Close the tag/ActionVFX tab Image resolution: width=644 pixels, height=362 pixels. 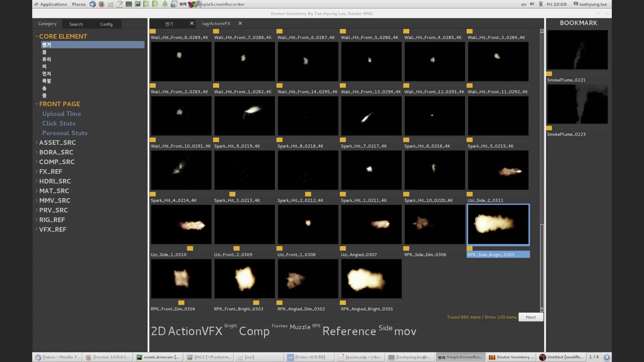[x=240, y=23]
